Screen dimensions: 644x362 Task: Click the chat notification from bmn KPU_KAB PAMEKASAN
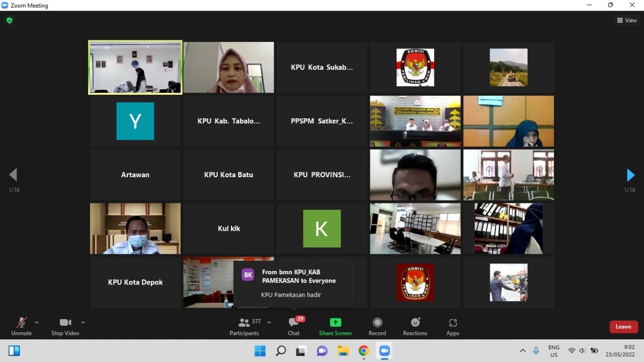(294, 284)
